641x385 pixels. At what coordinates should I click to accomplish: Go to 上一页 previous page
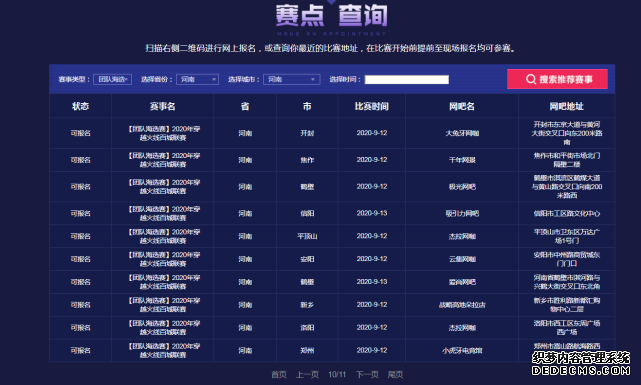point(307,374)
